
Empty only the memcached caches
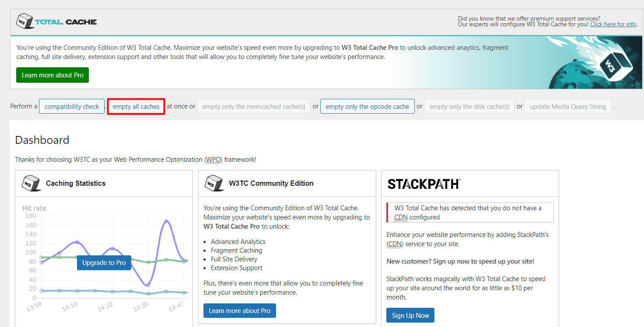[254, 106]
